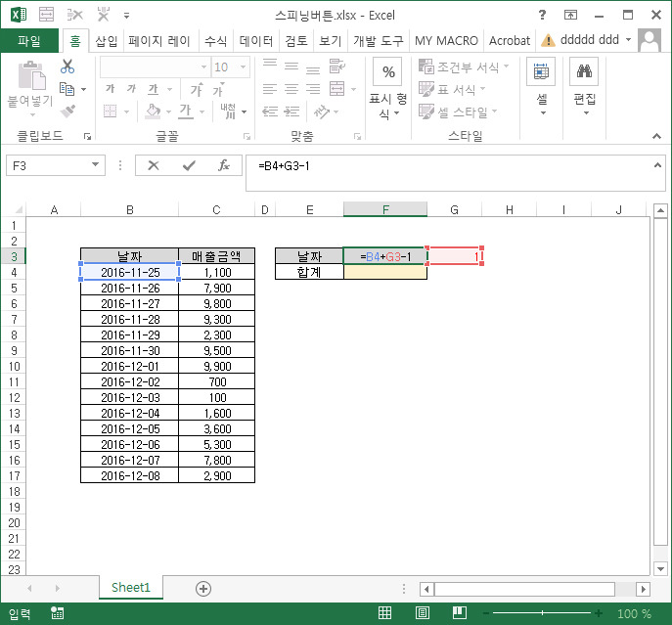Viewport: 672px width, 625px height.
Task: Select the Format Painter brush icon
Action: pos(67,111)
